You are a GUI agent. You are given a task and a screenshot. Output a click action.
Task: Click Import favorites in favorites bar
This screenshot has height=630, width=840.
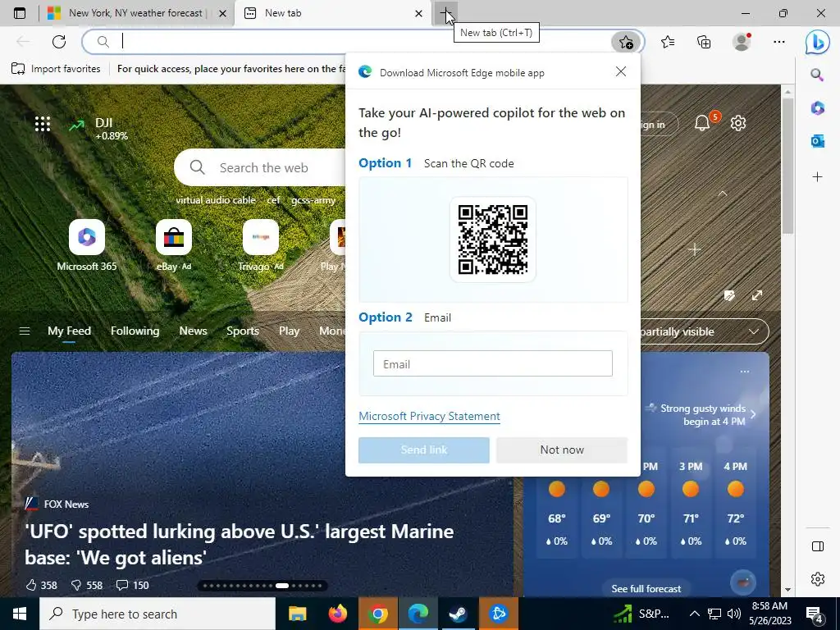57,69
